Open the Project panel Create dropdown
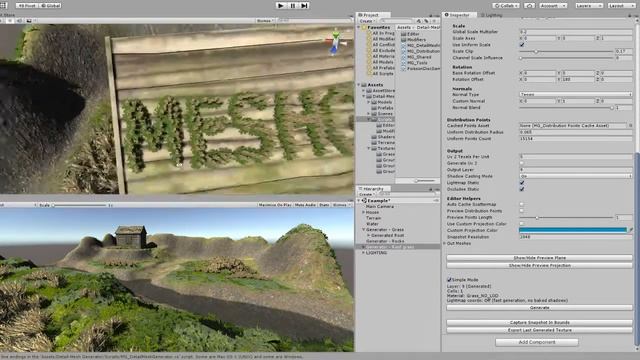Viewport: 640px width, 360px height. point(367,21)
